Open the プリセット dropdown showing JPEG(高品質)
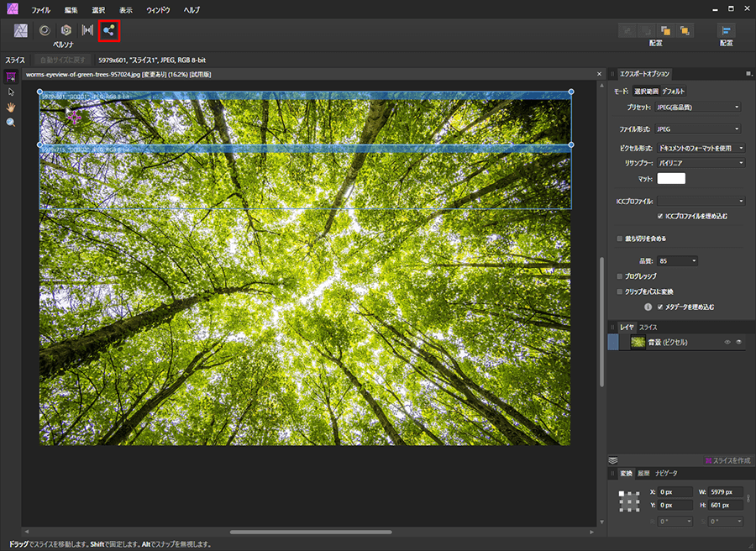 tap(698, 108)
